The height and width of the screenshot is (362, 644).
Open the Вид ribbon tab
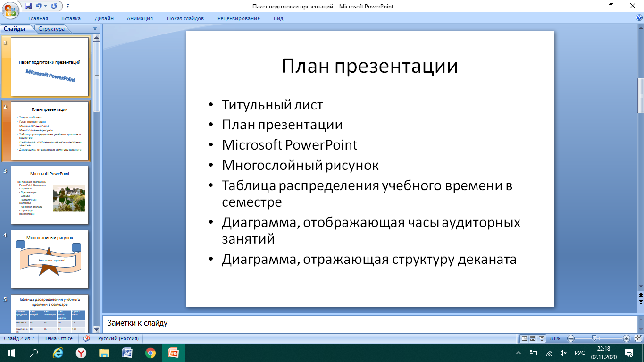[278, 18]
